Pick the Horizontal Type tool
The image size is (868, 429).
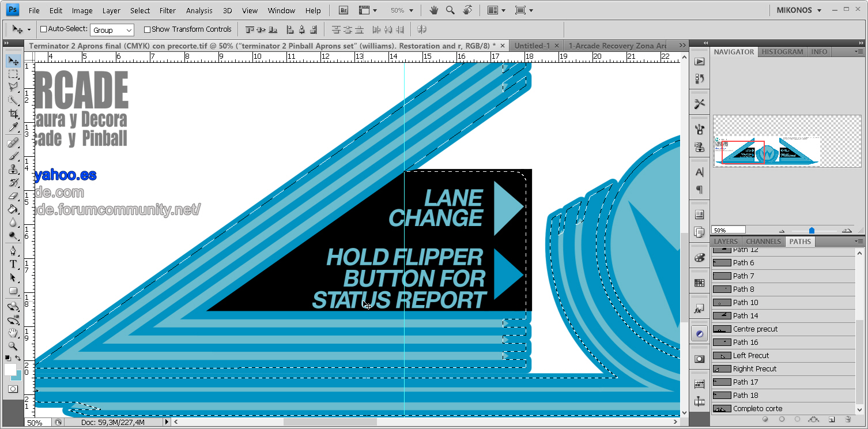[13, 264]
